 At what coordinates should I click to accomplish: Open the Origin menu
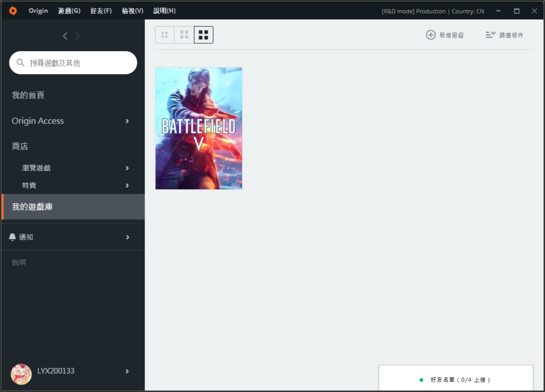pos(38,11)
